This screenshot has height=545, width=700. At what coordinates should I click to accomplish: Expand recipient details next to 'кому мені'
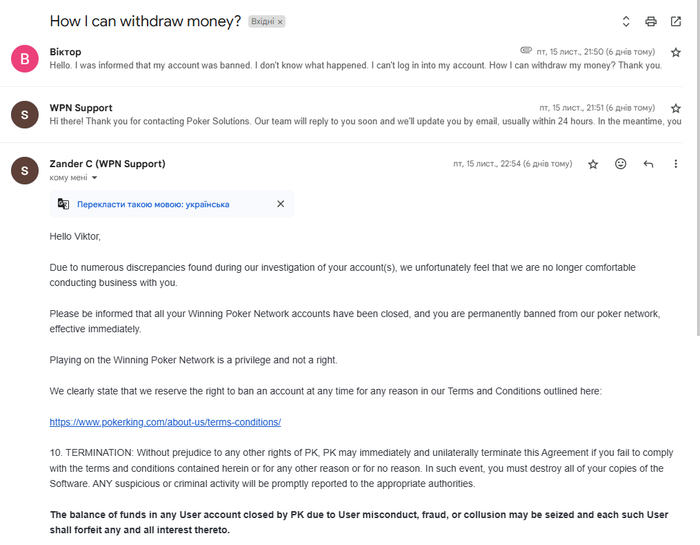[x=94, y=178]
